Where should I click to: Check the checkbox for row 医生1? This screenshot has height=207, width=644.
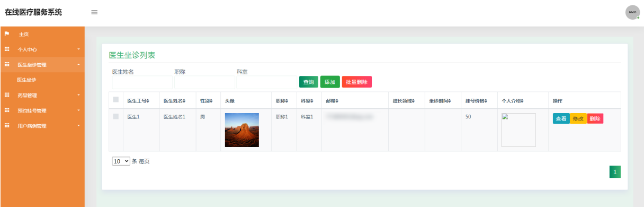116,116
